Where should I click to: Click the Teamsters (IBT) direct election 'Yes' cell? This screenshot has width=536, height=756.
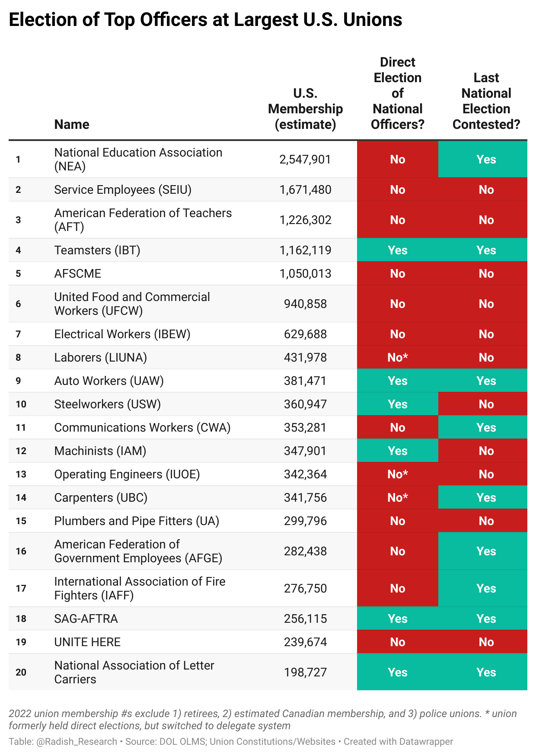[398, 250]
